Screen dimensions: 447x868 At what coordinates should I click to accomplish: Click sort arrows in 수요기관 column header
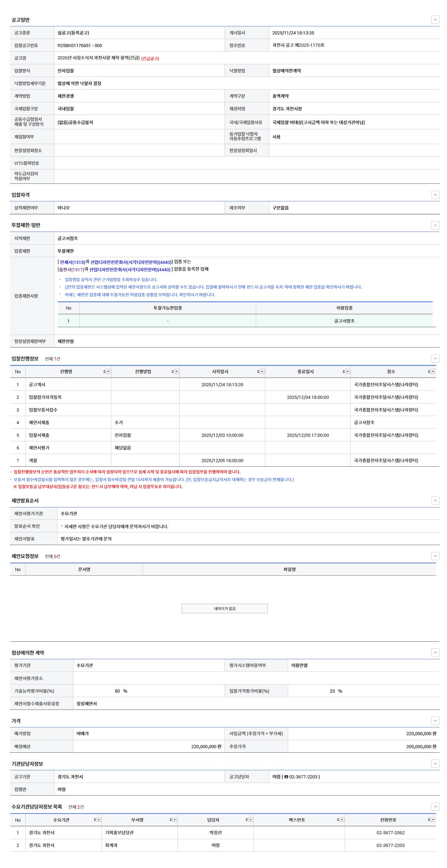[95, 820]
